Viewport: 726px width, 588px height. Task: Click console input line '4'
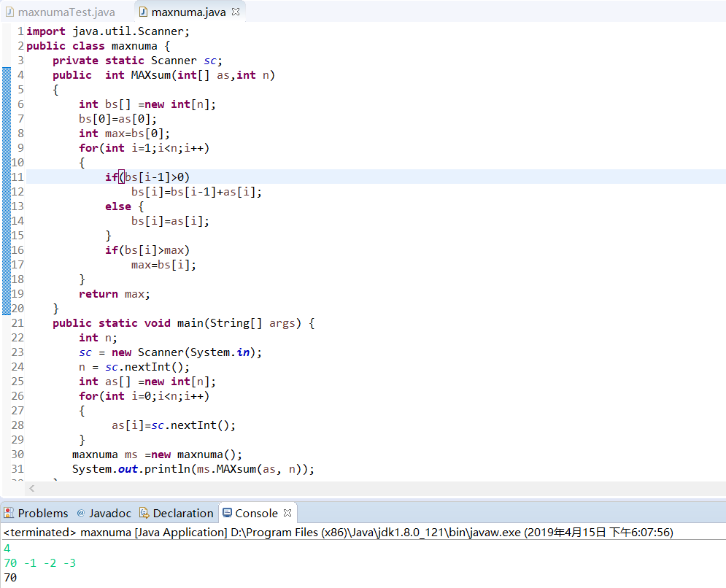coord(7,549)
